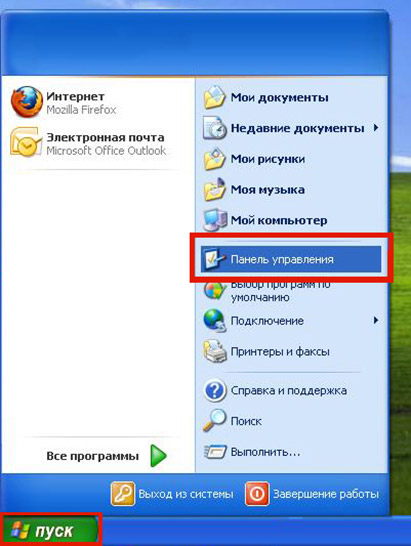Click the Мой компьютер icon

[215, 220]
